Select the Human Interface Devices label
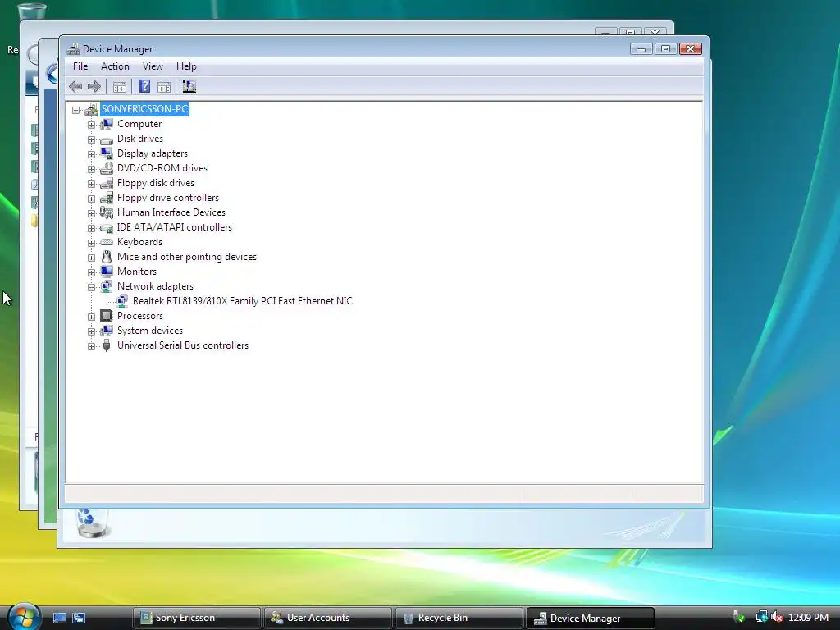 (x=171, y=212)
